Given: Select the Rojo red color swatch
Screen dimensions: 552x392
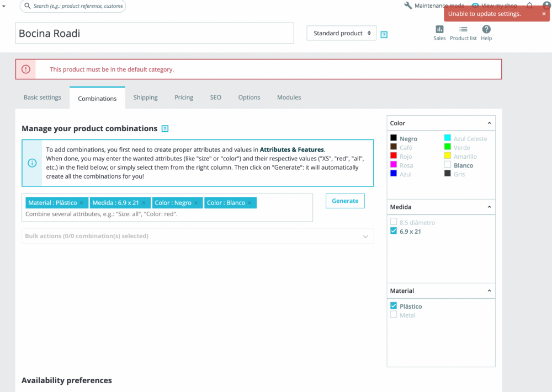Looking at the screenshot, I should click(x=394, y=155).
